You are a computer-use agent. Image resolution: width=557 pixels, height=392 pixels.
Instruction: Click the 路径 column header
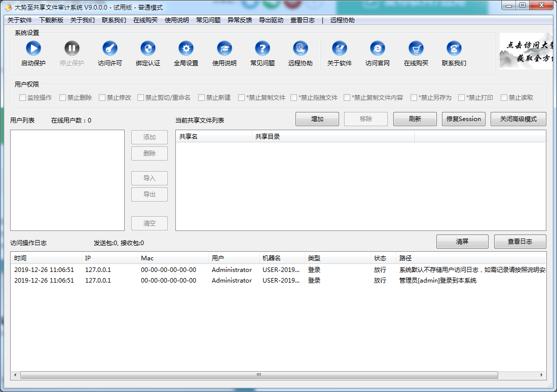tap(471, 258)
